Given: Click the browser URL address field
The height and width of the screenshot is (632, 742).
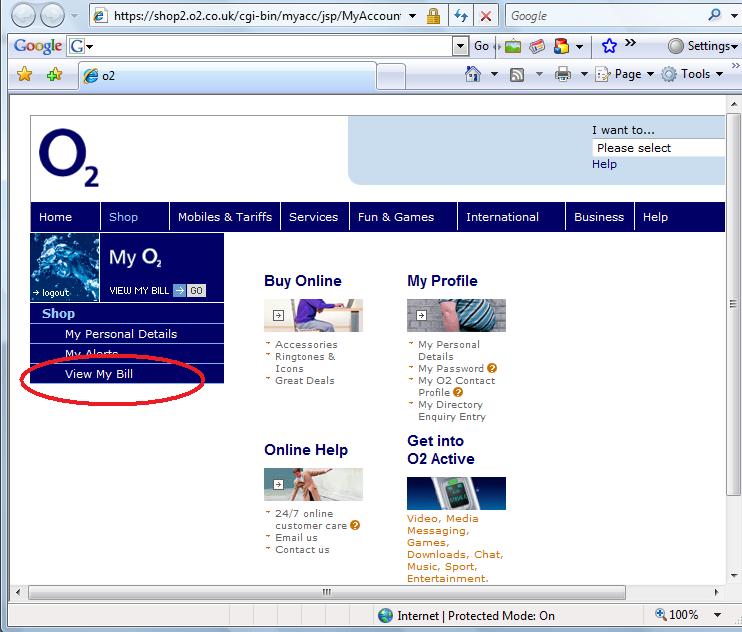Looking at the screenshot, I should click(256, 16).
